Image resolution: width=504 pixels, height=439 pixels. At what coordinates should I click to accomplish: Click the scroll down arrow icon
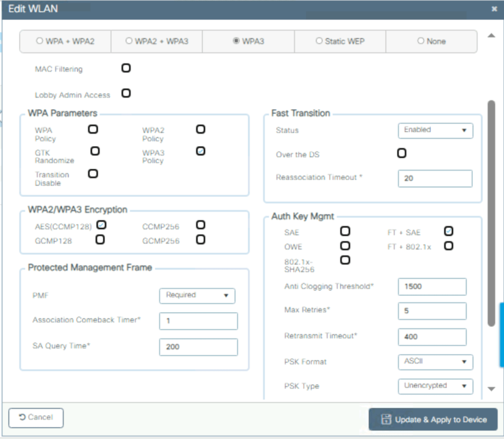pos(491,389)
